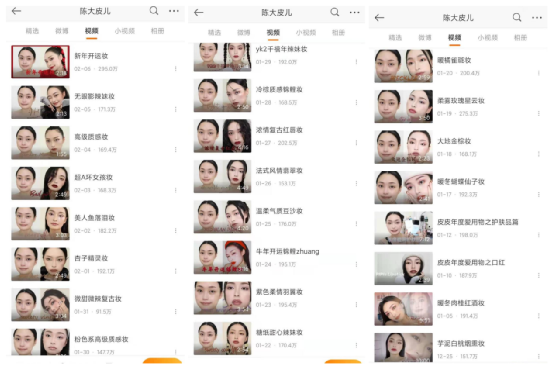The height and width of the screenshot is (368, 553).
Task: Open the video title 美人鱼落泪妆
Action: pyautogui.click(x=95, y=218)
